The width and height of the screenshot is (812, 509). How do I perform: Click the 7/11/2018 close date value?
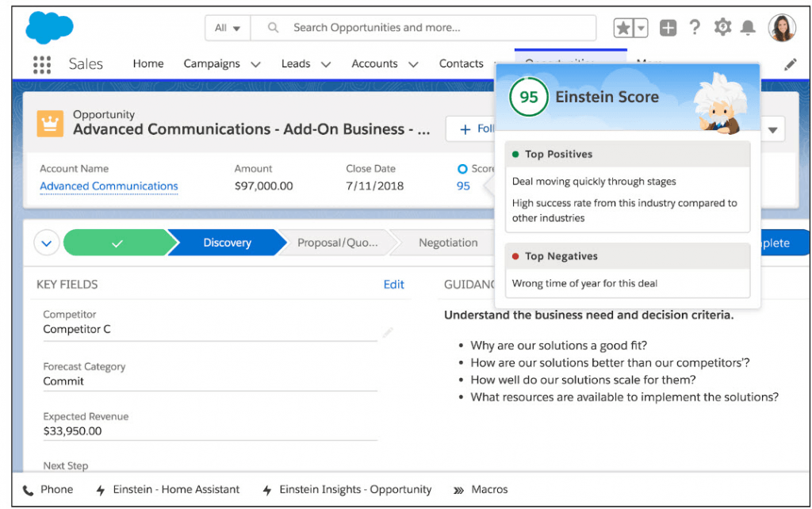(x=375, y=186)
